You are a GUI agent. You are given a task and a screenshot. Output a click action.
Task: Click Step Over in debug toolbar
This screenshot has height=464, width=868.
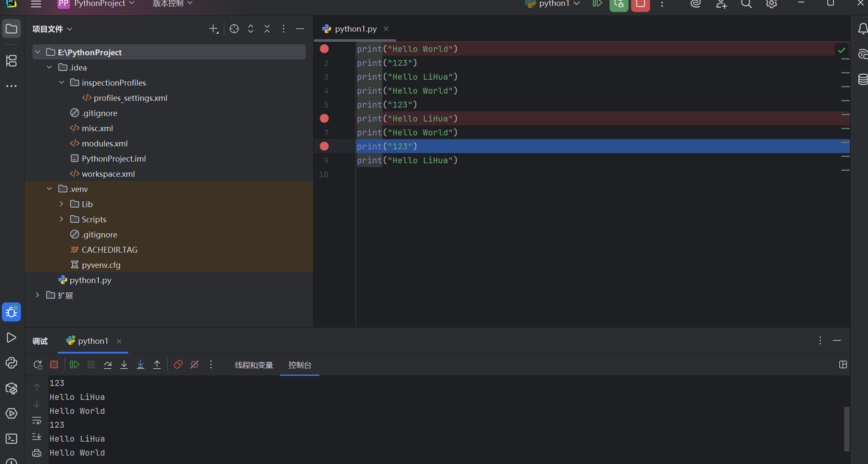tap(108, 364)
